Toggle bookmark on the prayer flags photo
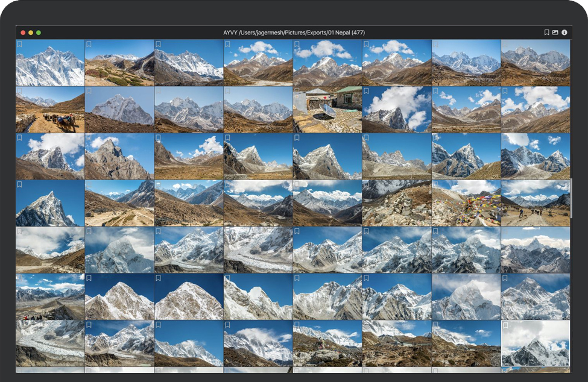Screen dimensions: 588x382 [x=436, y=184]
